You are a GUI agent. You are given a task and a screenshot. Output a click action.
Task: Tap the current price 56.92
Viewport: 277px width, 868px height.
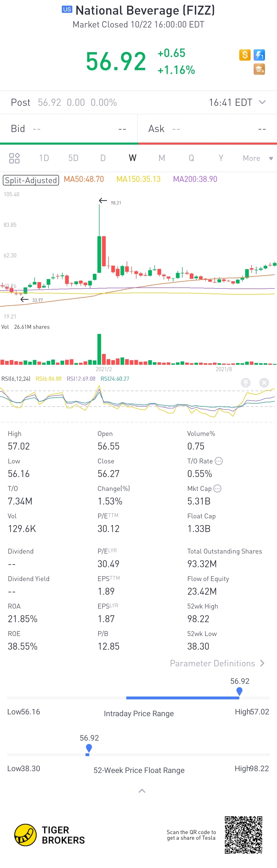[116, 61]
